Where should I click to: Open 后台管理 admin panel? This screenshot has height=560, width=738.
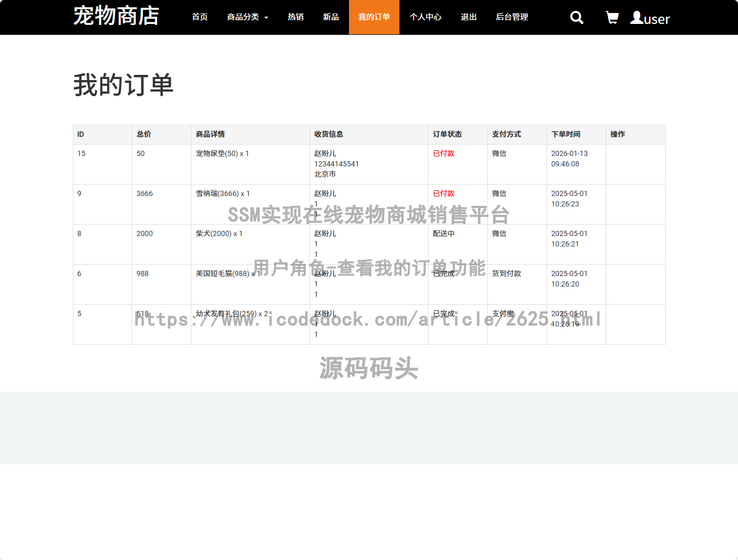coord(512,17)
